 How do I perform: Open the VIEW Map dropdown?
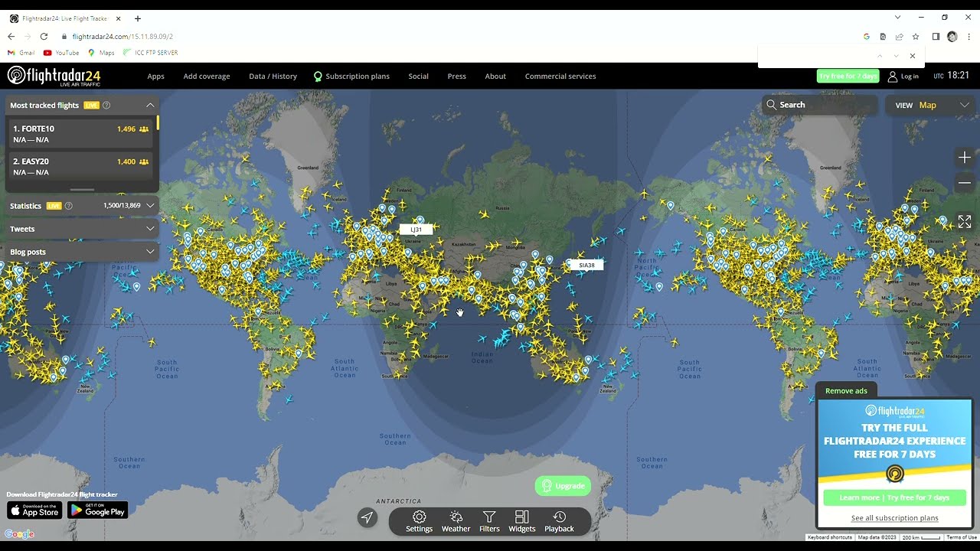click(932, 105)
